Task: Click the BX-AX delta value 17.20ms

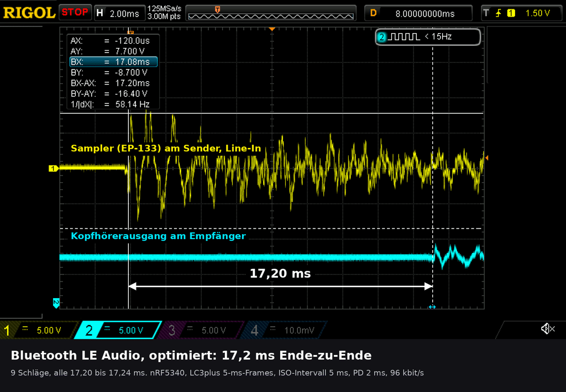Action: point(132,83)
